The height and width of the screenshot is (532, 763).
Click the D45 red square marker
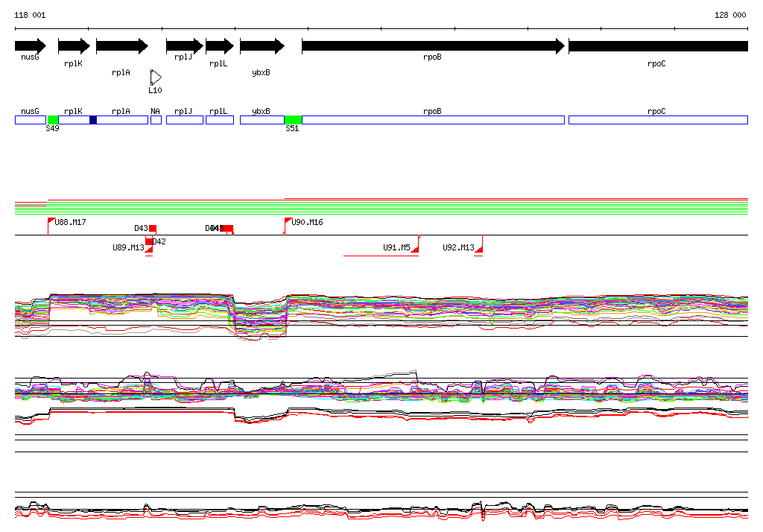click(229, 228)
